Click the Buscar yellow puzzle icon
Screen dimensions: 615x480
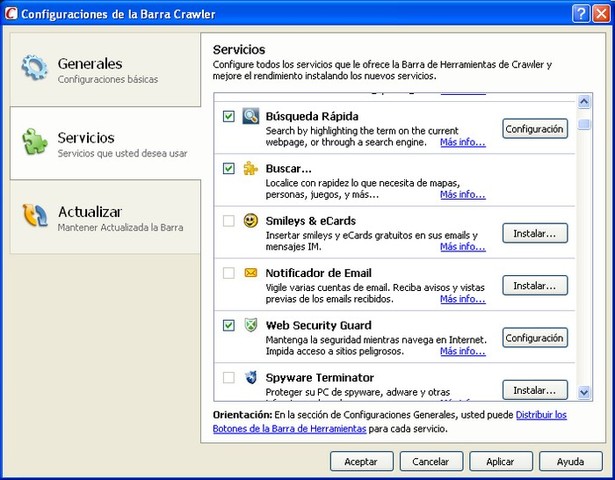250,168
